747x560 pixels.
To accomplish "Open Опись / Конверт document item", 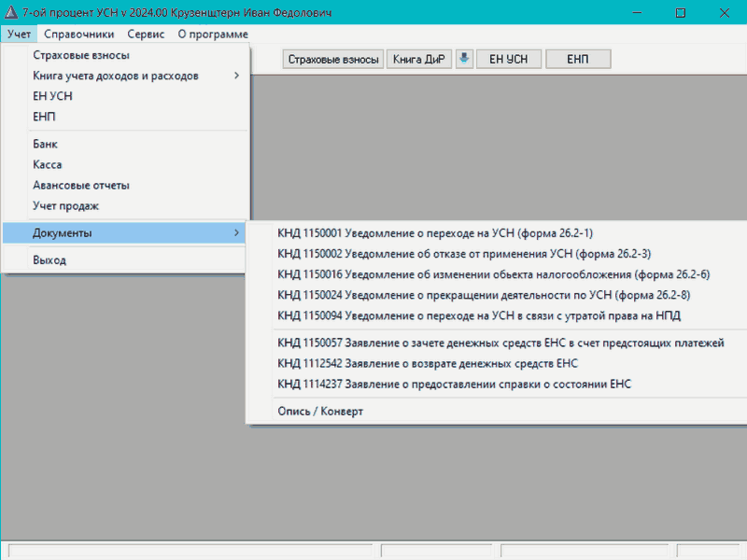I will pyautogui.click(x=320, y=411).
